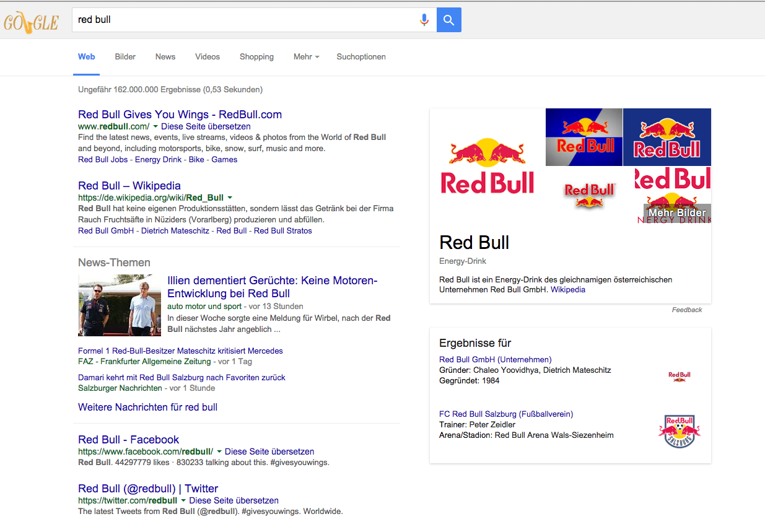Image resolution: width=765 pixels, height=532 pixels.
Task: Open the Dietrich Mateschitz sitelink
Action: click(175, 231)
